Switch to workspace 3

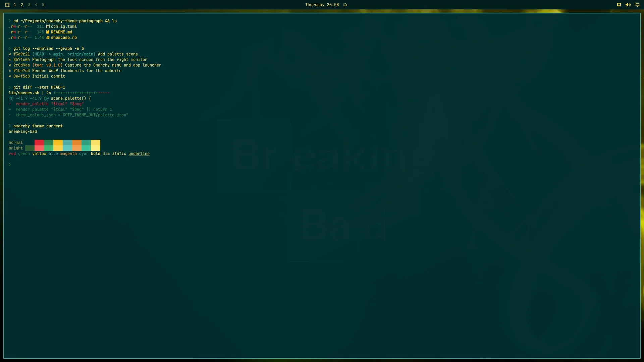(x=29, y=5)
